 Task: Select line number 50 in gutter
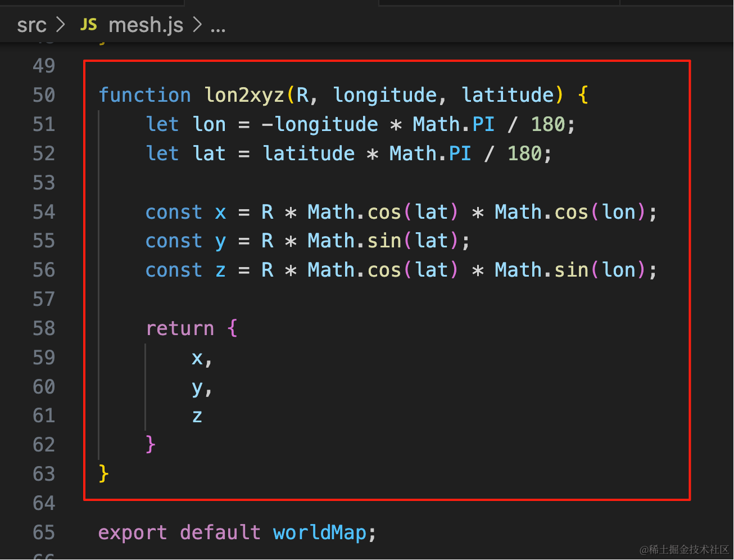tap(44, 95)
